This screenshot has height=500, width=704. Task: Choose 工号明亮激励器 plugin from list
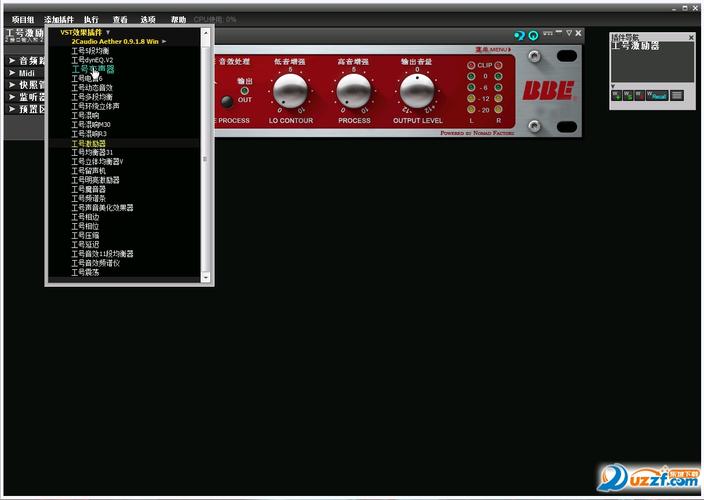95,180
